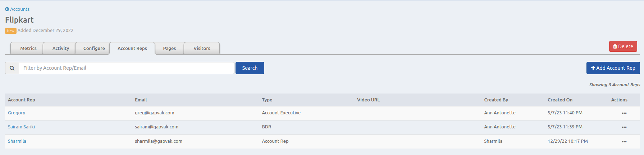Click Ann Antonette in Gregory's row
Screen dimensions: 644x155
(500, 113)
